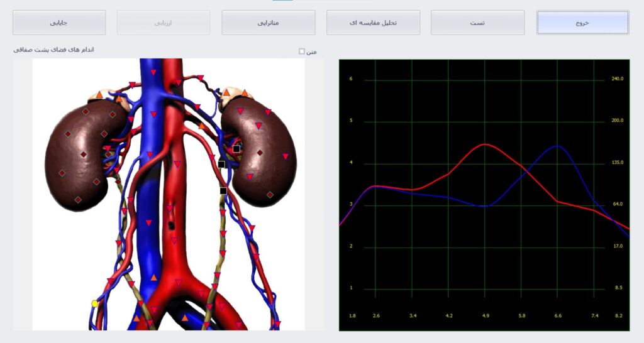Viewport: 644px width, 343px height.
Task: Click the peak of the blue curve
Action: [557, 146]
